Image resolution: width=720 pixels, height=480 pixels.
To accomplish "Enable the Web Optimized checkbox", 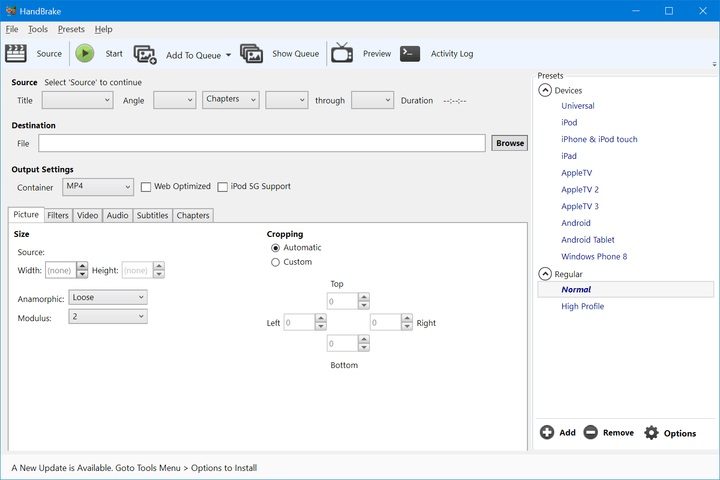I will point(146,187).
